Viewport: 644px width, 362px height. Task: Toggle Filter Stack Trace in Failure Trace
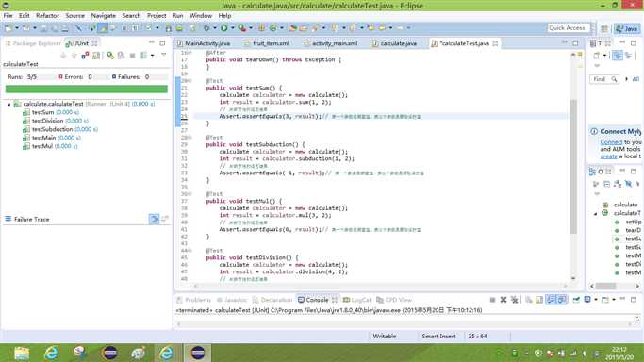[154, 219]
